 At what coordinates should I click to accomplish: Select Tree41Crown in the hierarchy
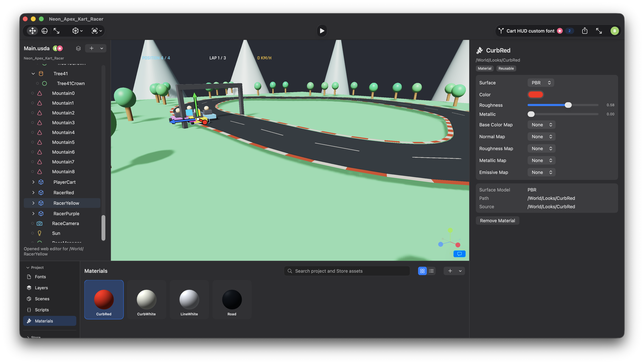point(71,83)
